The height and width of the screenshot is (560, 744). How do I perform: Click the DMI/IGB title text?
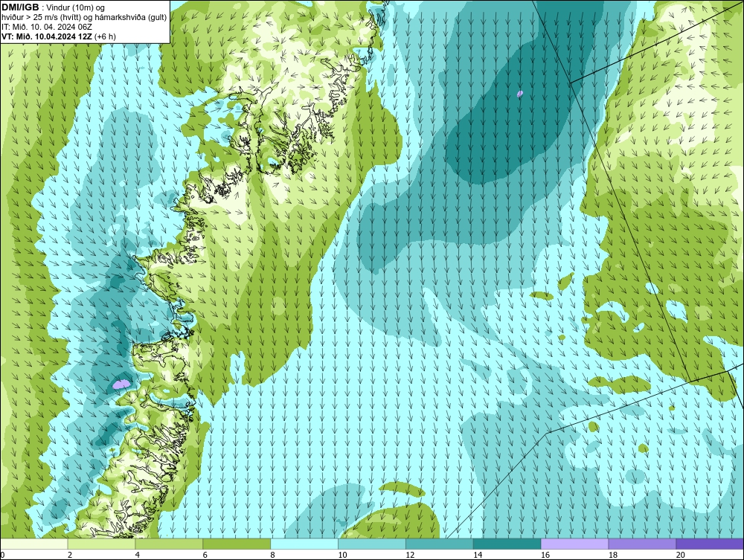point(20,7)
